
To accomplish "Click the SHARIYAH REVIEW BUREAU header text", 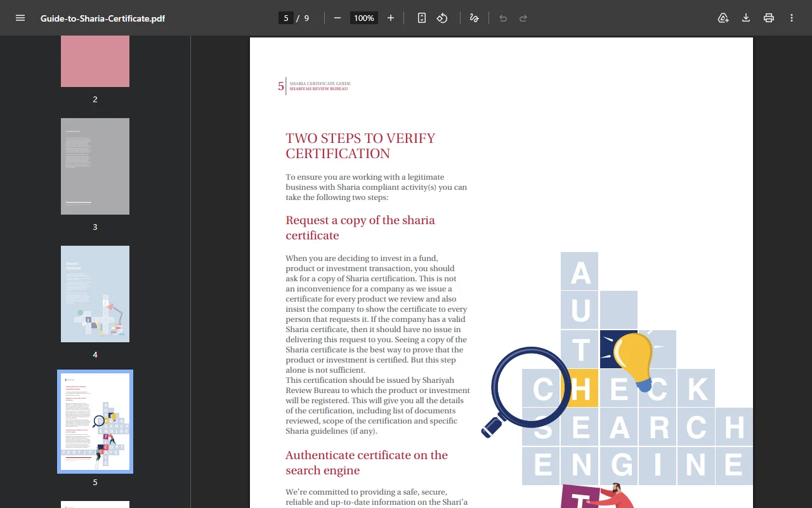I will pyautogui.click(x=318, y=89).
